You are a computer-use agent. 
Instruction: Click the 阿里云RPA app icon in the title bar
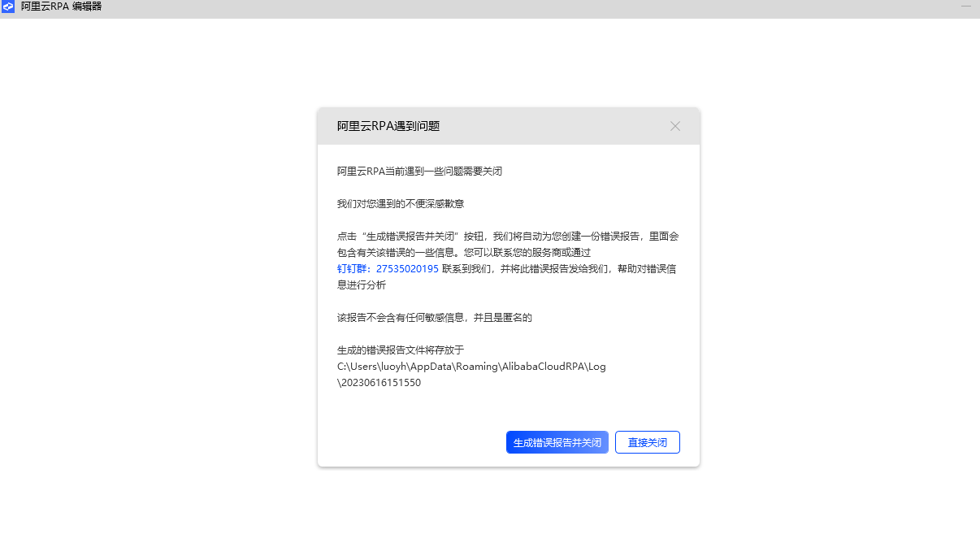(x=8, y=7)
